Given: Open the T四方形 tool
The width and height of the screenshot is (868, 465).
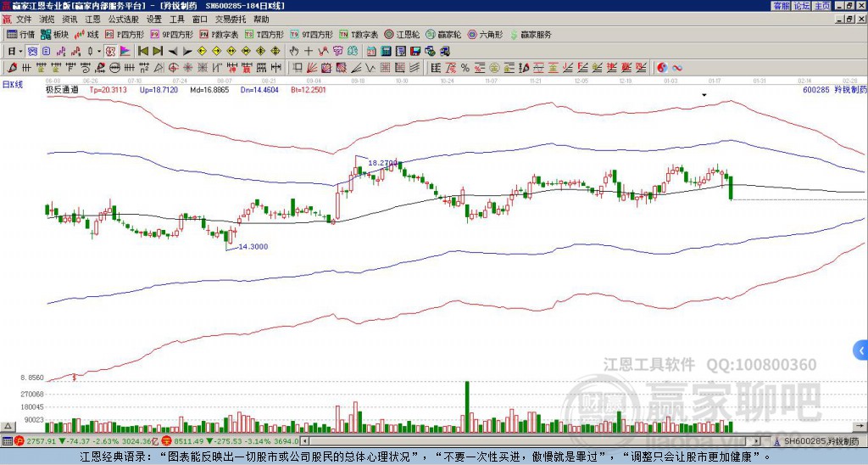Looking at the screenshot, I should (x=264, y=34).
